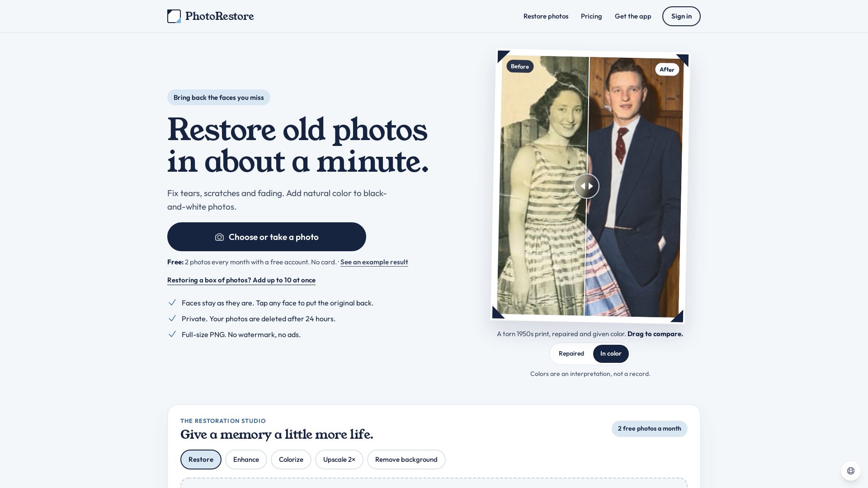Screen dimensions: 868x488
Task: Switch to the Colorize tab
Action: tap(291, 460)
